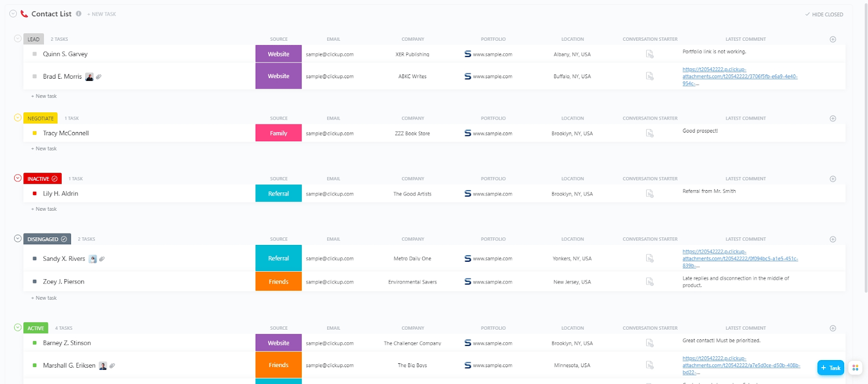Open conversation starter file for Barney Z. Stinson

coord(649,343)
